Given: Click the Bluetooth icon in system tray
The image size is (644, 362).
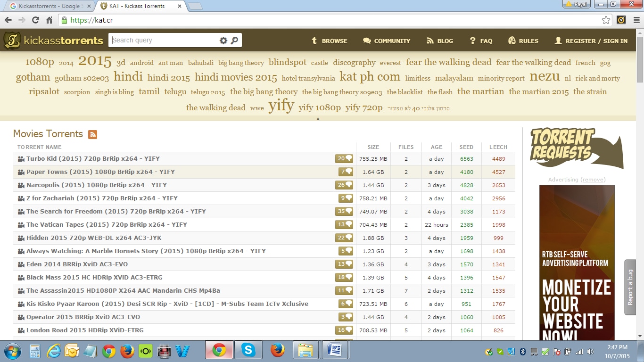Looking at the screenshot, I should tap(522, 352).
